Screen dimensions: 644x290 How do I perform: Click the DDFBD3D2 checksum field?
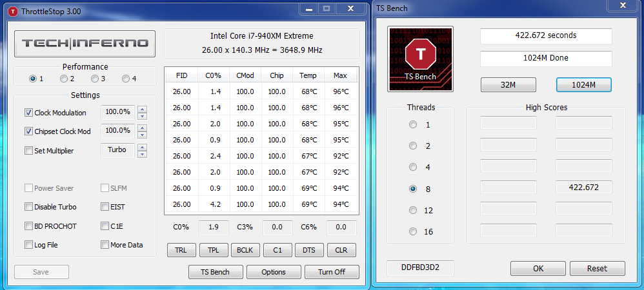420,268
